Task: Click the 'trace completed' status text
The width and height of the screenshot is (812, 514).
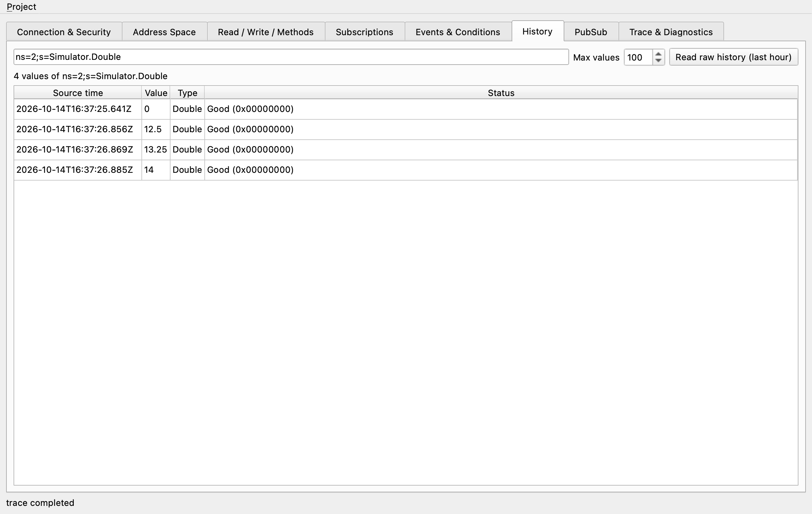Action: click(40, 503)
